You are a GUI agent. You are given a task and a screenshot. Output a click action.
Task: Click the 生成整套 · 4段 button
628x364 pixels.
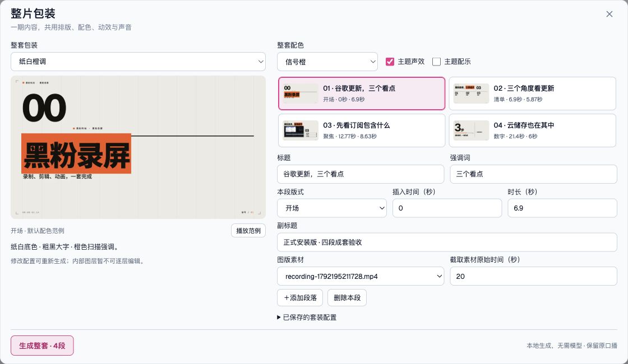click(42, 346)
